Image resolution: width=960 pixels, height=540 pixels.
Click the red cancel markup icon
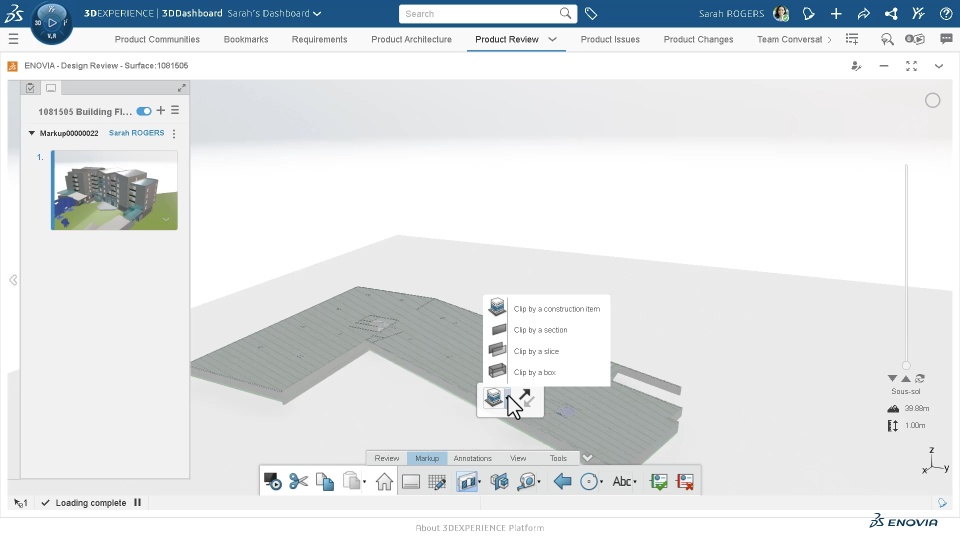click(685, 482)
